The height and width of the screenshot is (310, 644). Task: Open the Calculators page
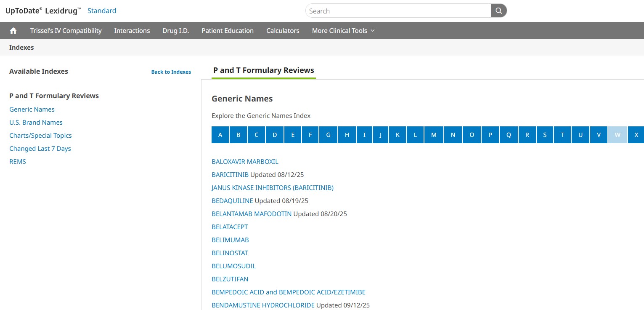[283, 31]
